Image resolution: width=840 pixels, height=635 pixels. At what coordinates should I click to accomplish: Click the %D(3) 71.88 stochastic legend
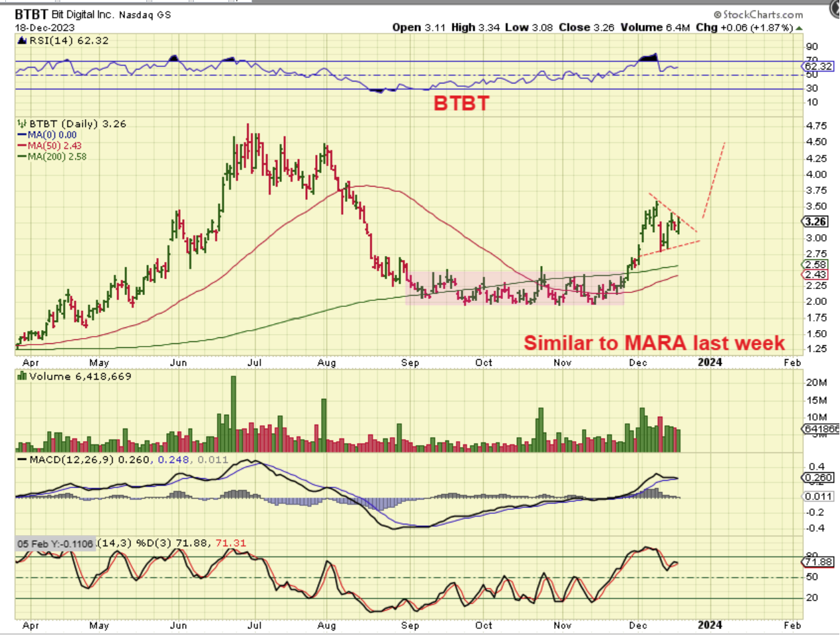click(x=171, y=543)
